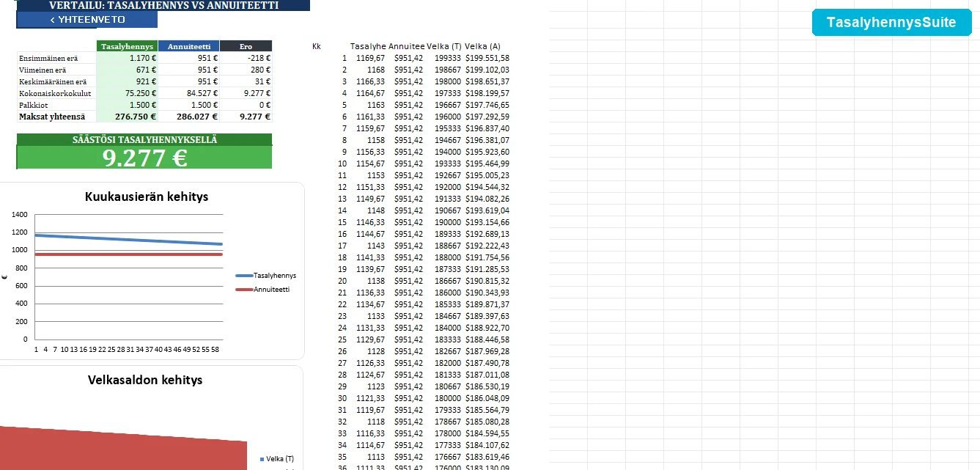Image resolution: width=980 pixels, height=470 pixels.
Task: Select the Annuiteetti legend entry in the chart
Action: [x=262, y=290]
